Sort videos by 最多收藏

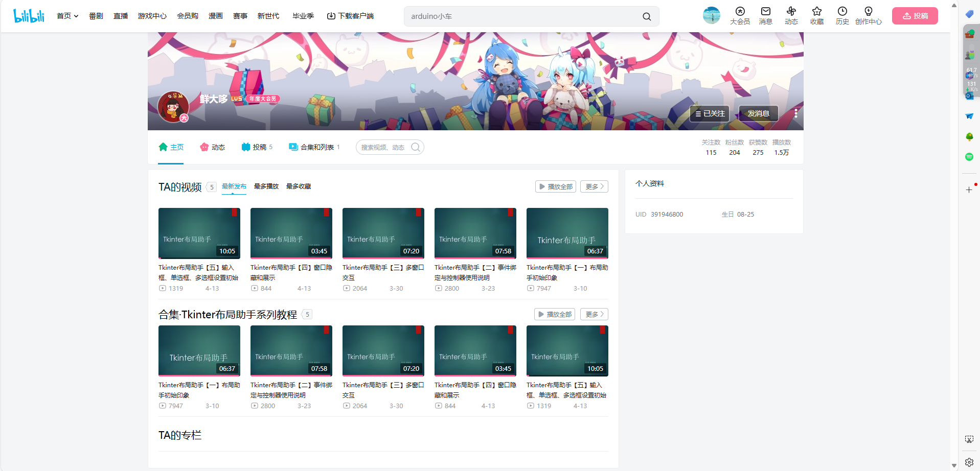click(x=299, y=186)
